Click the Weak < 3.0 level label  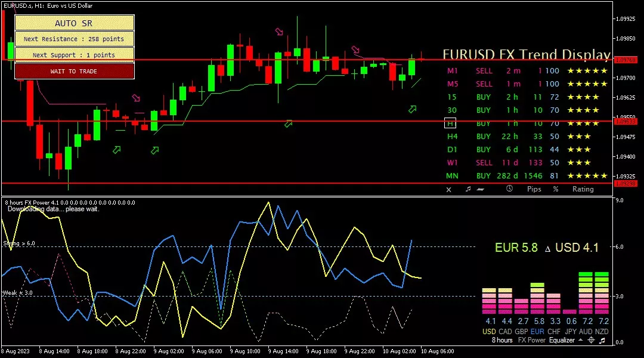(x=18, y=293)
